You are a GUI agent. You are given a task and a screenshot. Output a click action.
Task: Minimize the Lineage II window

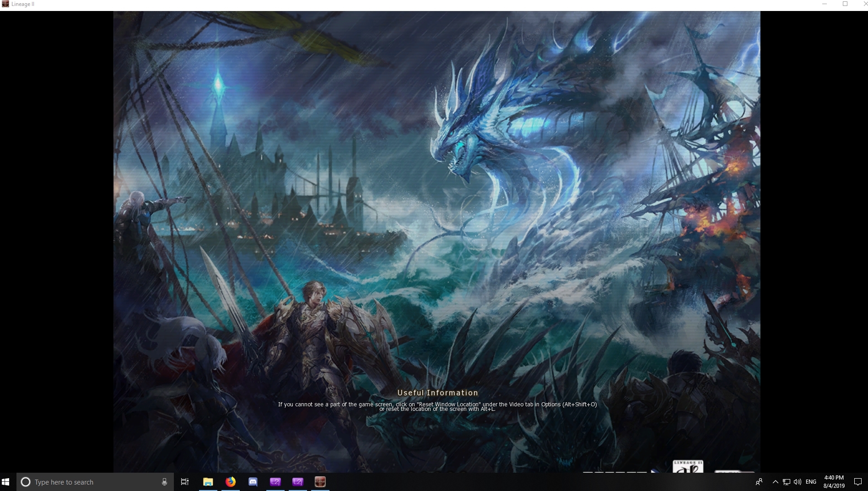tap(825, 4)
